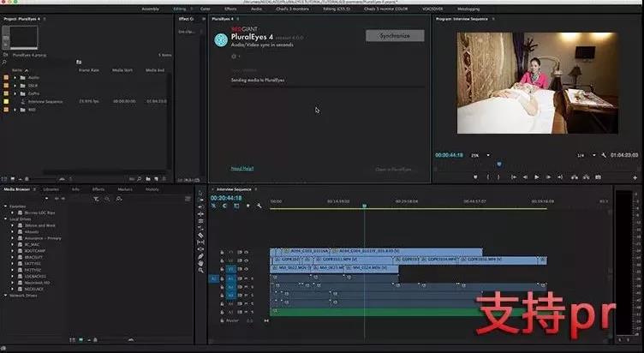Screen dimensions: 644x353
Task: Switch to the Assembly workspace
Action: (x=151, y=9)
